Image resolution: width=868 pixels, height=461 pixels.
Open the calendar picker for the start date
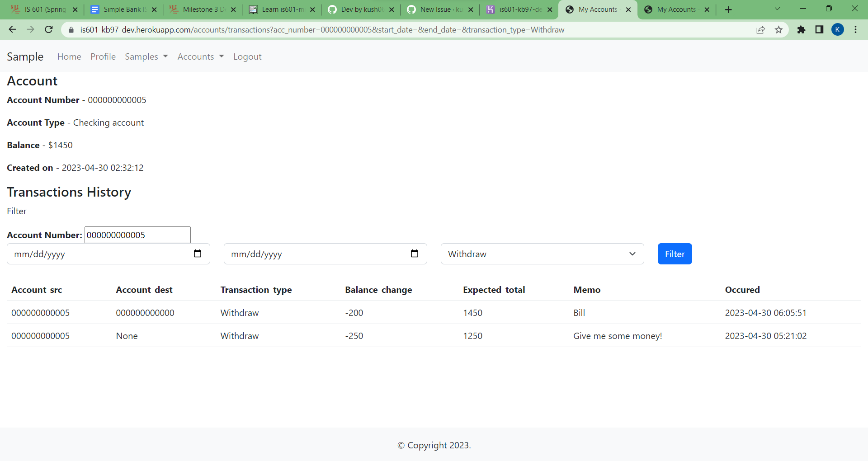click(198, 254)
